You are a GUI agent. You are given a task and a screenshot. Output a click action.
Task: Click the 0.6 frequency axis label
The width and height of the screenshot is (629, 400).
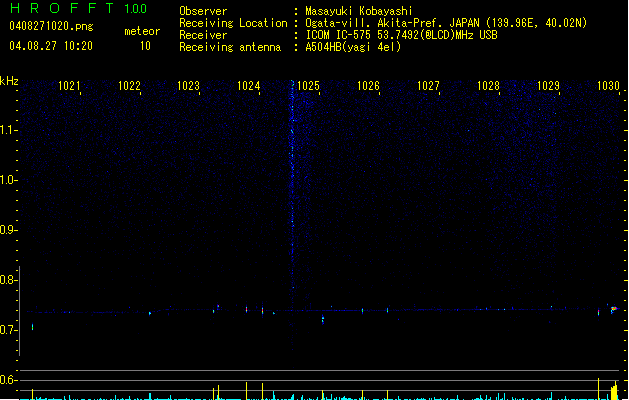tap(8, 380)
